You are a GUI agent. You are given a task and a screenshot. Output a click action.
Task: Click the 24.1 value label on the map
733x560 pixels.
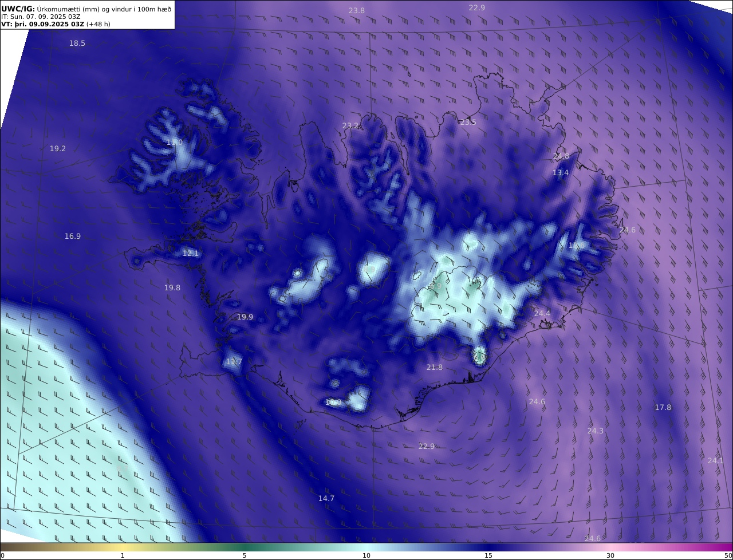[x=716, y=461]
